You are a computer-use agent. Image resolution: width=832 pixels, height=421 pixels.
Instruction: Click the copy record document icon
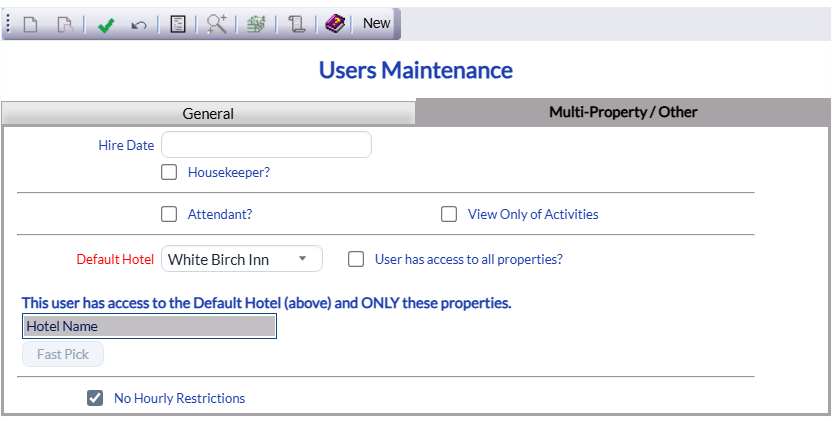(x=65, y=24)
